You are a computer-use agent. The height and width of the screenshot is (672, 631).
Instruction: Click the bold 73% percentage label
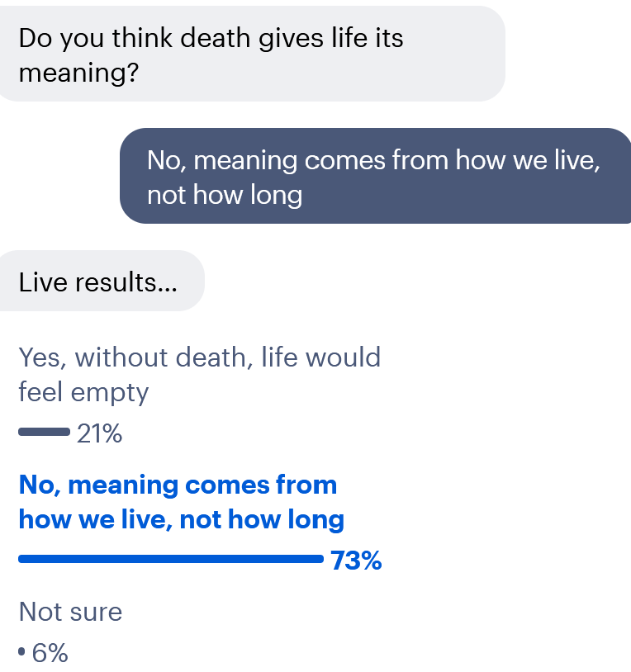point(356,561)
